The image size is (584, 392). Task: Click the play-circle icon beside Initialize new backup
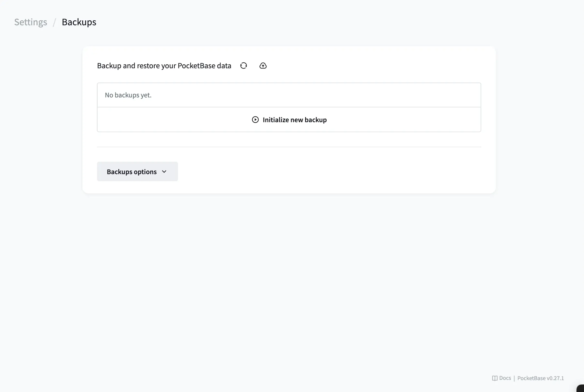click(255, 120)
